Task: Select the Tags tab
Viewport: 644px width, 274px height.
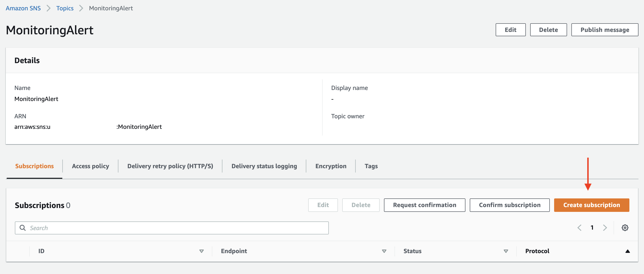Action: point(371,166)
